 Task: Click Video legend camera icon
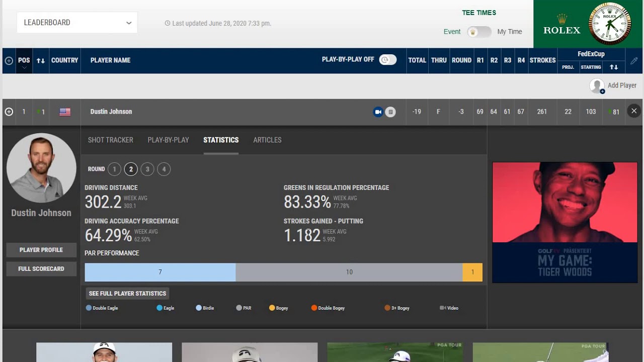click(443, 308)
